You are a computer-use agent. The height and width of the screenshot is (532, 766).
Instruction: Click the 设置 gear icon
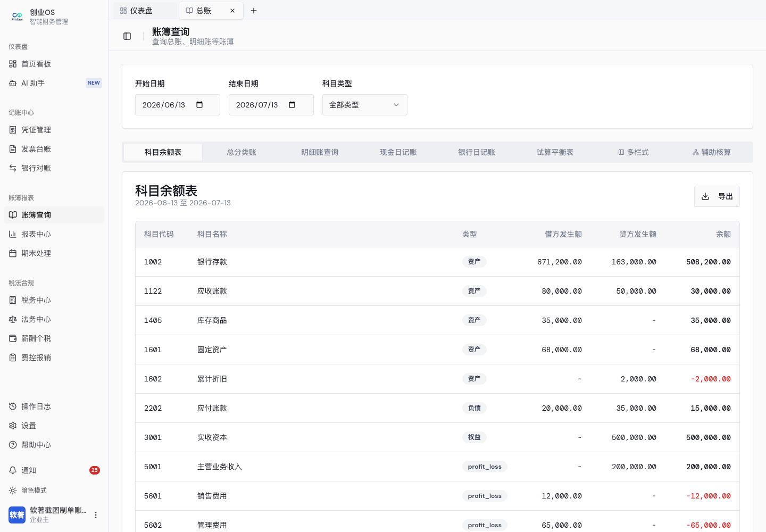pos(13,426)
